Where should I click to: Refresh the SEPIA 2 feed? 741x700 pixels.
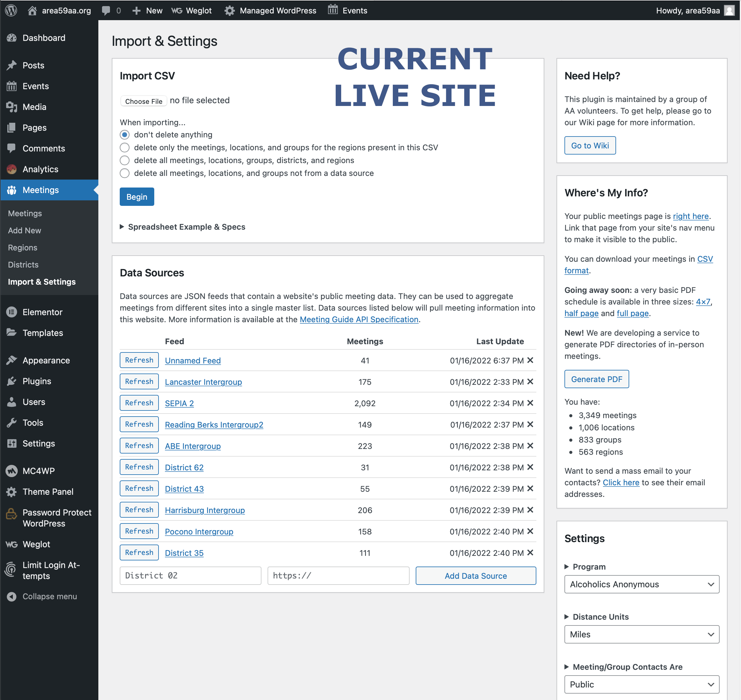[139, 403]
